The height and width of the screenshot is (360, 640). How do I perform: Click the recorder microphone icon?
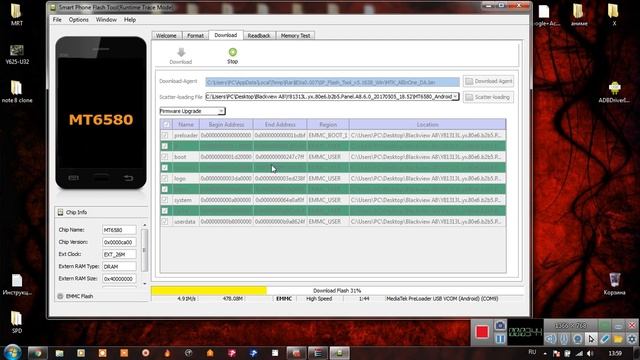click(x=564, y=339)
